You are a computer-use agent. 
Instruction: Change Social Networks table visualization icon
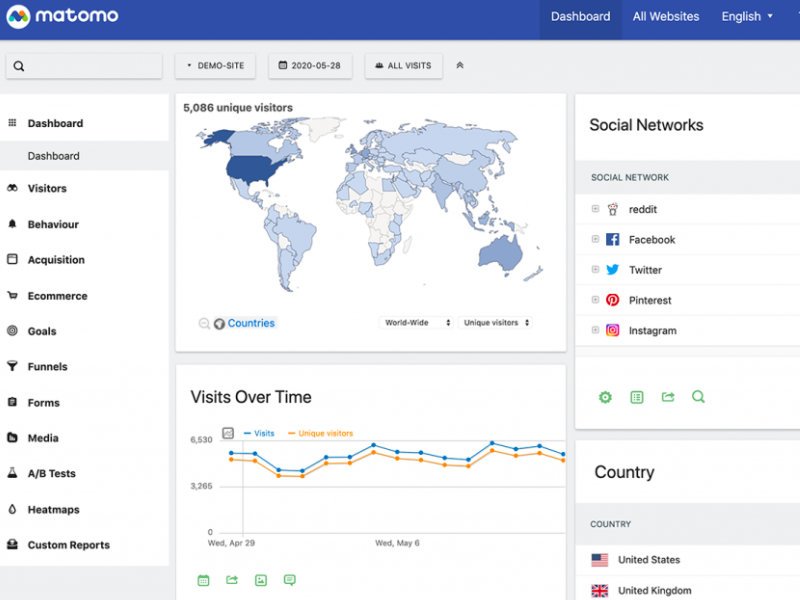click(637, 397)
